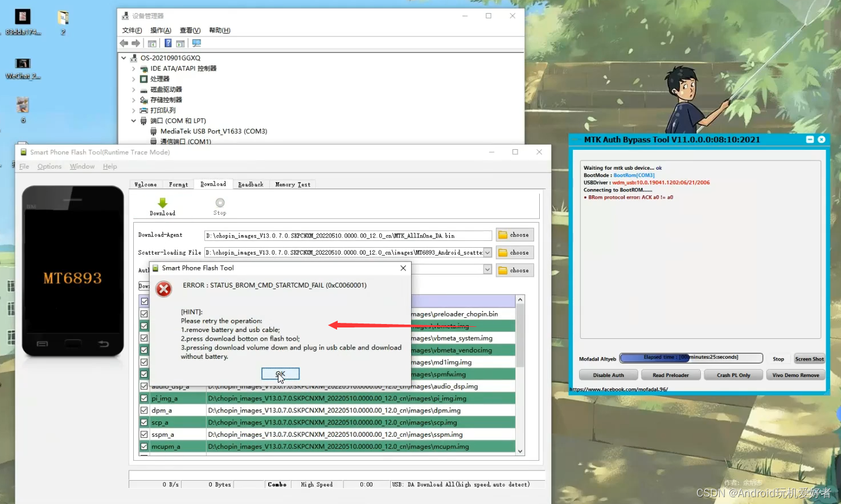Select MediaTek USB Port_V1633 (COM3) device
This screenshot has width=841, height=504.
click(x=214, y=131)
